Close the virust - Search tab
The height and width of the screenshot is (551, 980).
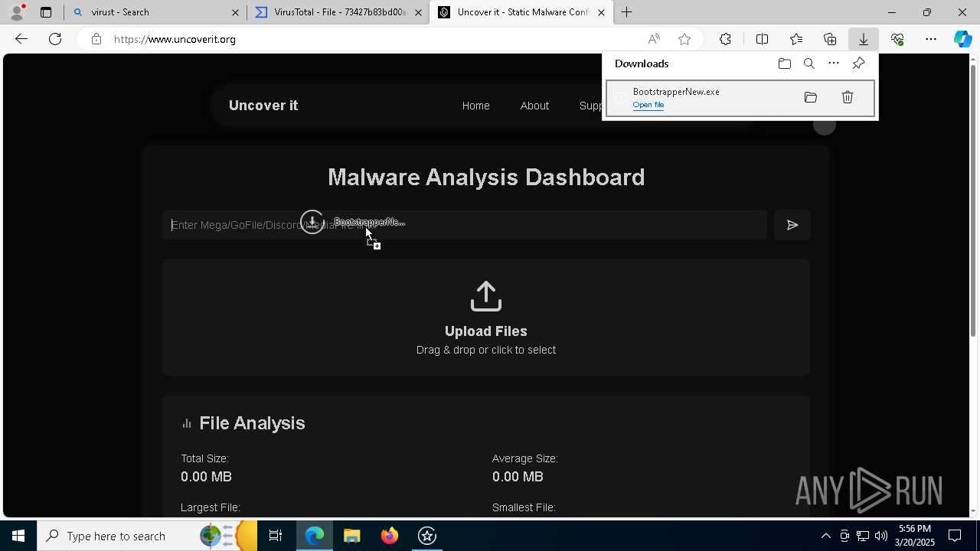[x=235, y=12]
